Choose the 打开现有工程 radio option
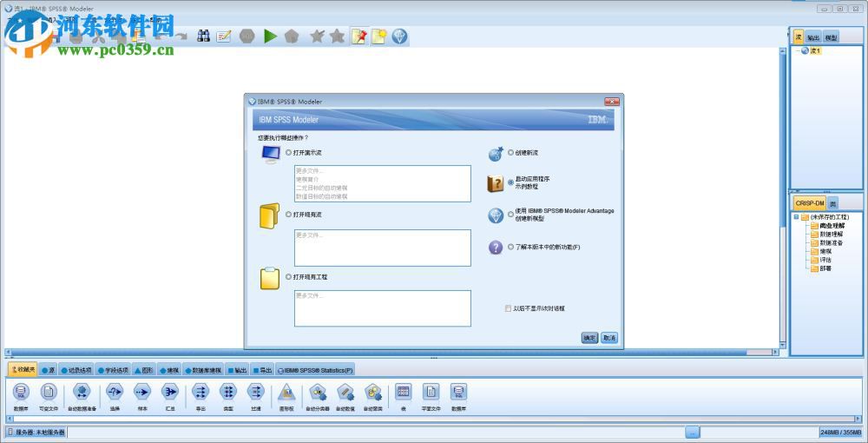 [x=288, y=276]
